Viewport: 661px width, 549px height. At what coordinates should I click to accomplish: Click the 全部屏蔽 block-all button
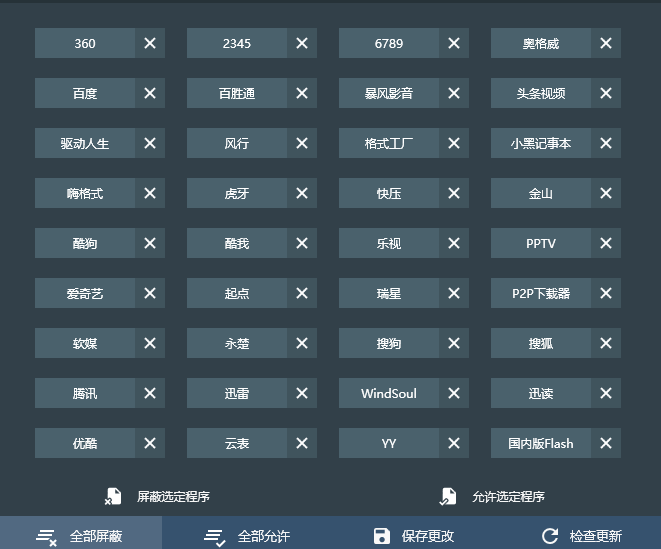coord(81,533)
